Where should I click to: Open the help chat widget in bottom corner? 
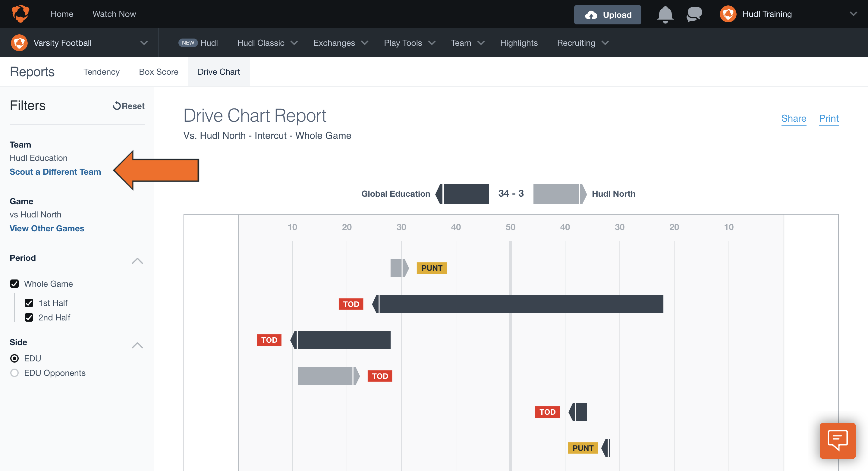[x=838, y=441]
